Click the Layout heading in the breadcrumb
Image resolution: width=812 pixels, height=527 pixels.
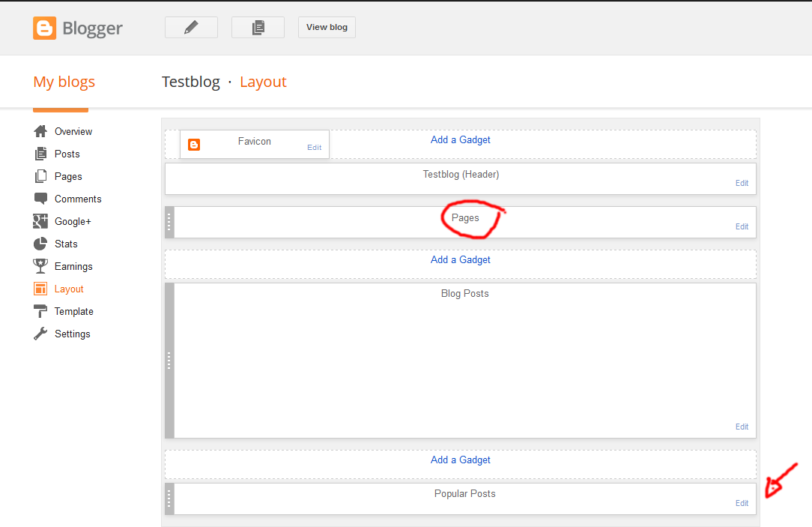pos(263,82)
